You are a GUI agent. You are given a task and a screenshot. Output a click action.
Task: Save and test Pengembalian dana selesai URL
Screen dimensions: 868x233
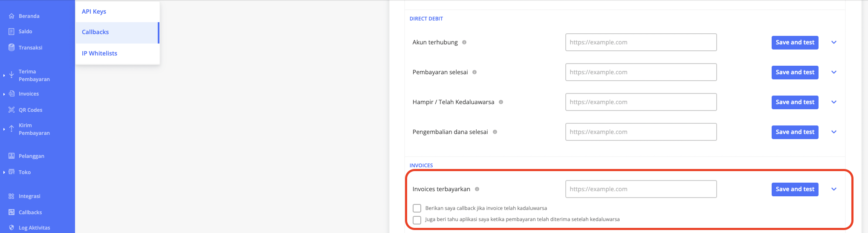(x=795, y=132)
